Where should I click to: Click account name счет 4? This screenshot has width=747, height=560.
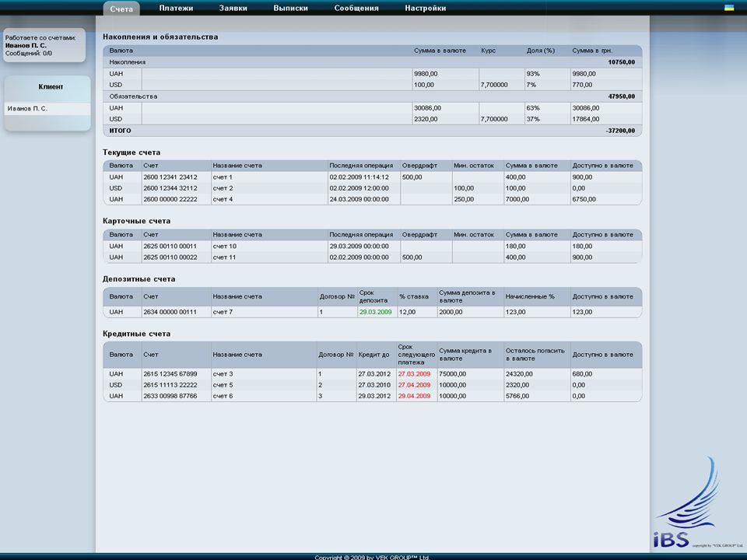point(223,199)
